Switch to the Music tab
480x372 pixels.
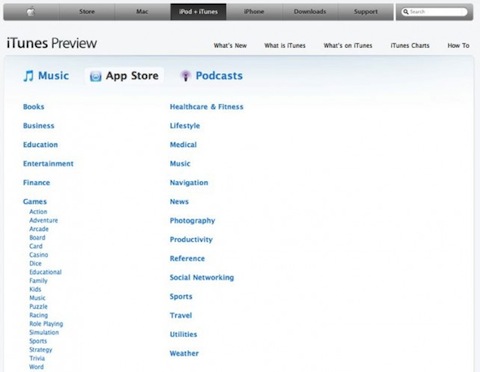point(46,76)
